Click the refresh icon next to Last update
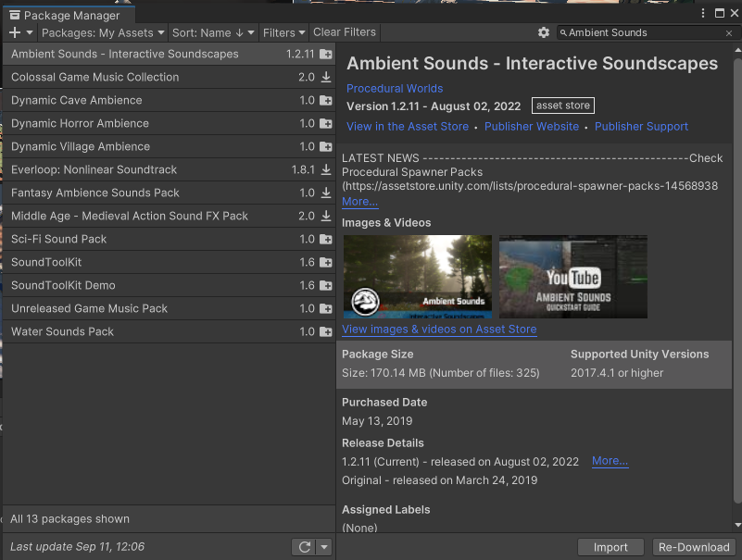742x560 pixels. coord(304,547)
